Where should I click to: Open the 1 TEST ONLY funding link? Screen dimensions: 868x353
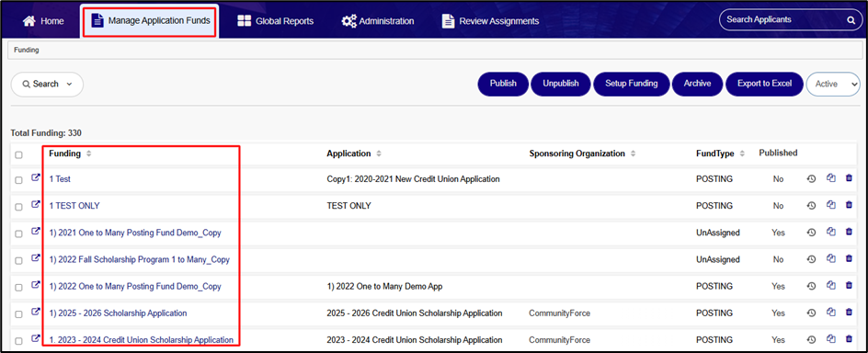tap(74, 206)
